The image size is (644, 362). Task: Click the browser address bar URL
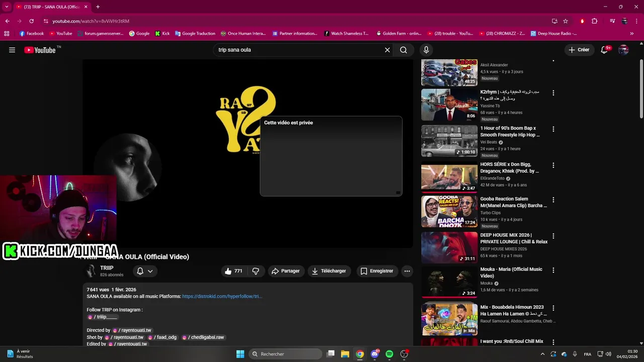tap(91, 21)
